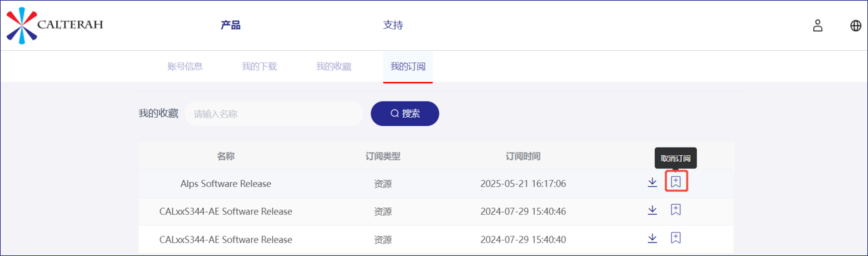Viewport: 868px width, 256px height.
Task: Click CALxxS344-AE name in 15:40:46 row
Action: click(x=225, y=211)
